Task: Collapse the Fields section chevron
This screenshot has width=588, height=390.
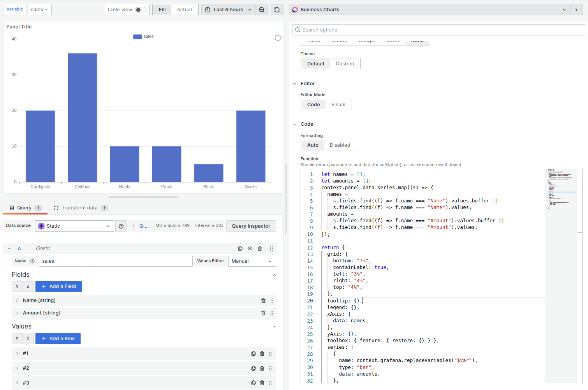Action: (x=275, y=275)
